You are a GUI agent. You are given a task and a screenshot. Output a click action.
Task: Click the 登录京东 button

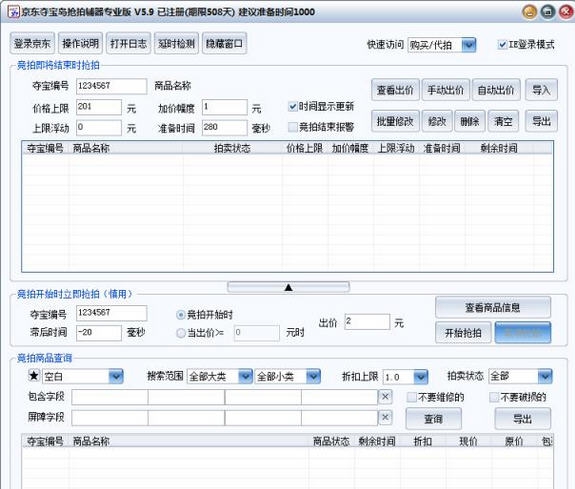[x=32, y=43]
